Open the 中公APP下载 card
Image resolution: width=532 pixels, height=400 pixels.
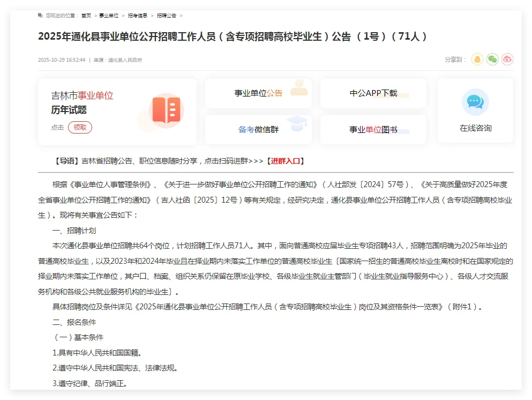click(x=373, y=93)
